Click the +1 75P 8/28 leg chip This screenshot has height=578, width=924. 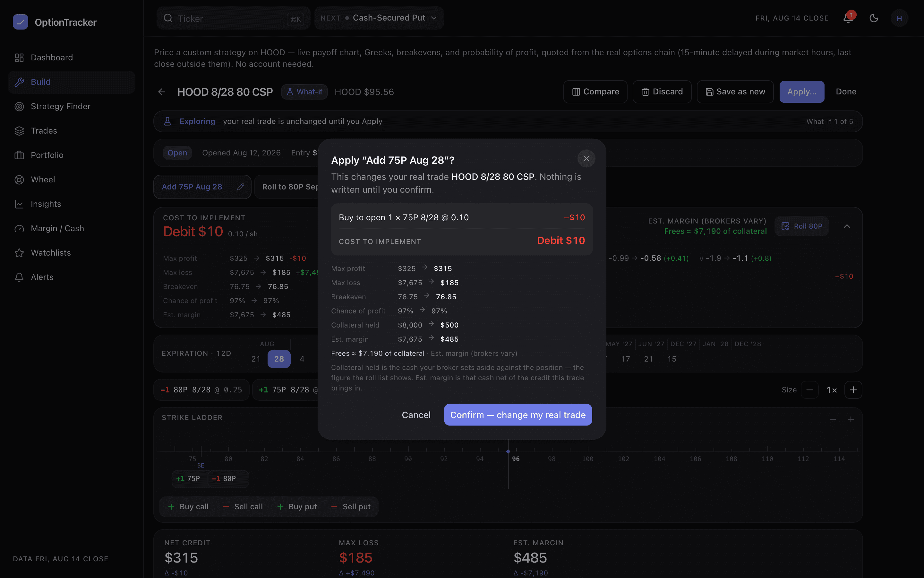click(x=285, y=390)
